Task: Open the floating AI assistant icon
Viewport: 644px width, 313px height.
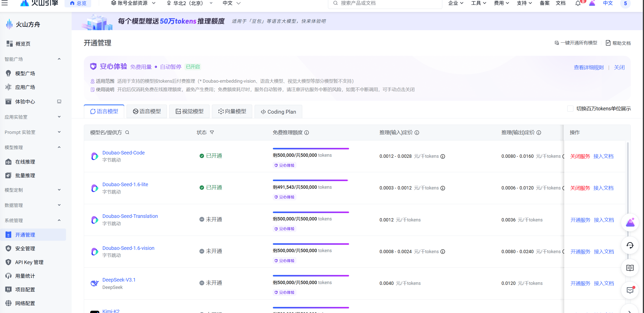Action: [630, 222]
